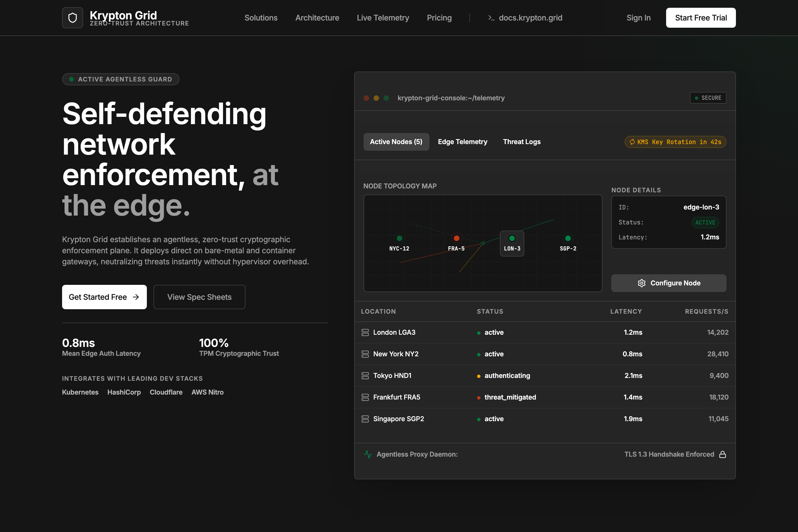Open the Pricing nav link
Screen dimensions: 798x532
tap(439, 18)
